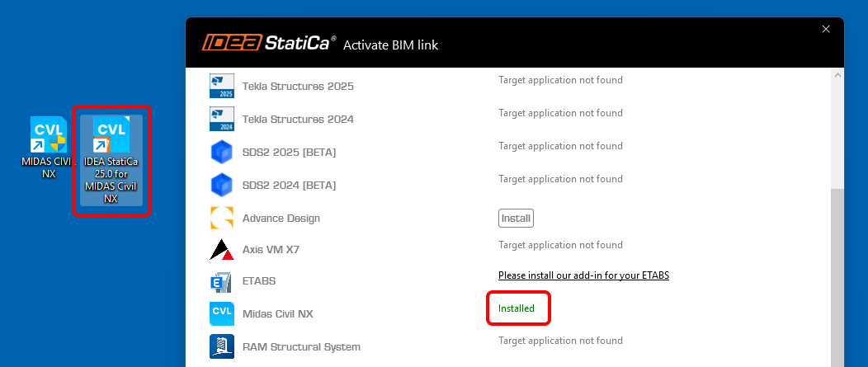Click Tekla Structures 2024 'Target application not found' status
Image resolution: width=868 pixels, height=367 pixels.
560,113
